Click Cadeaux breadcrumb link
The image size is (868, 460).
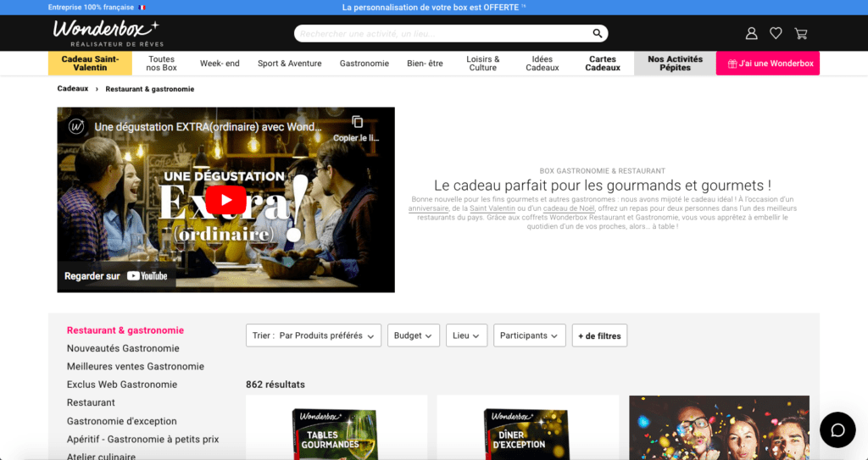point(73,89)
